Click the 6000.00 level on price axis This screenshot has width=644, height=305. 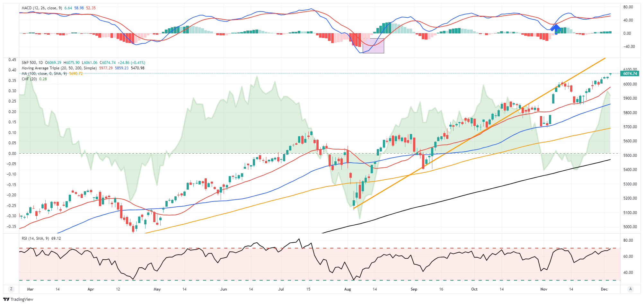(x=630, y=84)
